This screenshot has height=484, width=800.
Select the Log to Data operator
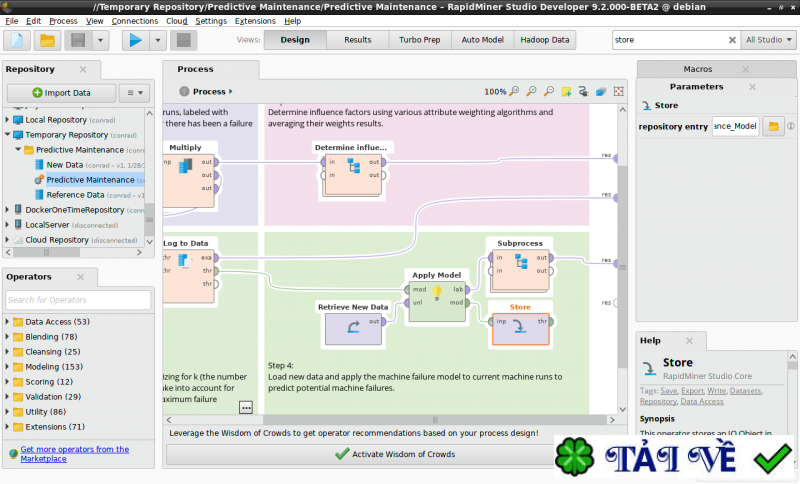(189, 275)
